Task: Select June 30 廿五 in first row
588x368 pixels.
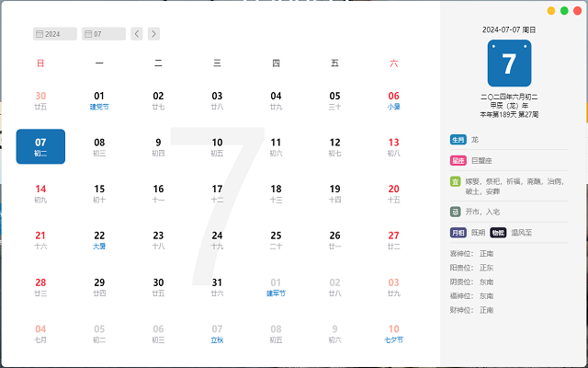Action: (40, 100)
